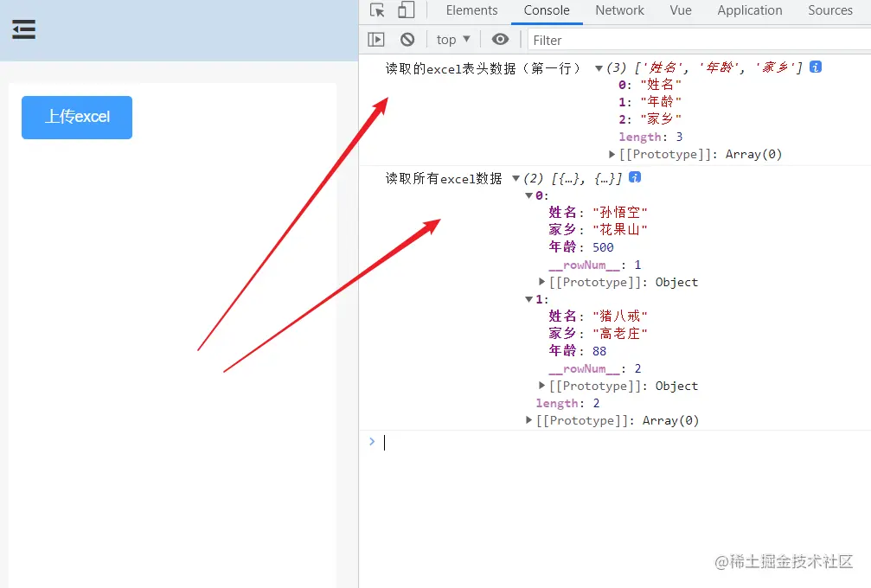The height and width of the screenshot is (588, 871).
Task: Collapse the (3) header array output
Action: tap(599, 68)
